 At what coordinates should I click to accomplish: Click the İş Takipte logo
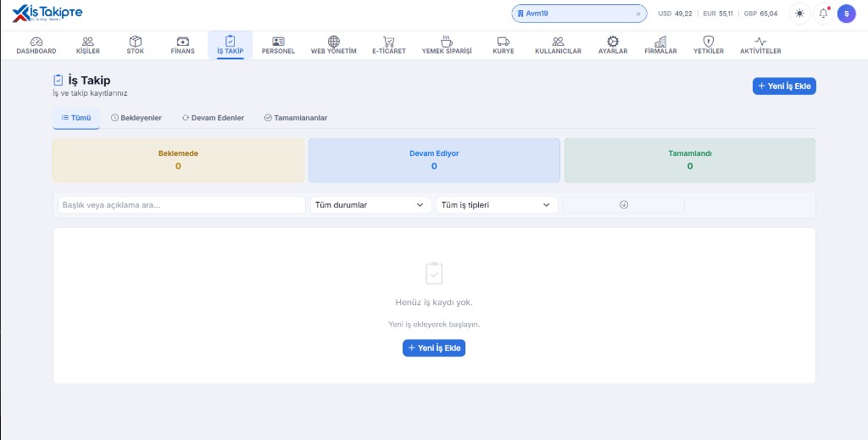coord(47,14)
